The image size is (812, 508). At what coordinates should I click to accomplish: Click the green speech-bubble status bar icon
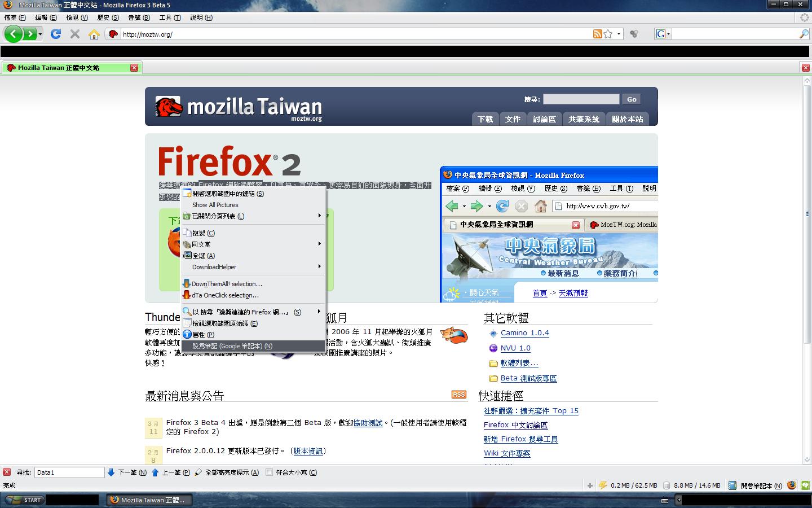pyautogui.click(x=805, y=485)
